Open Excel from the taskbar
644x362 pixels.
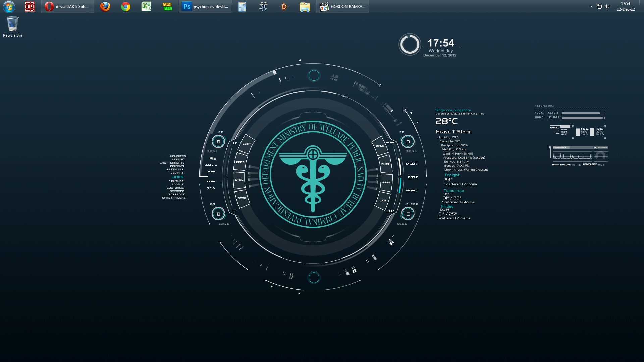point(146,6)
